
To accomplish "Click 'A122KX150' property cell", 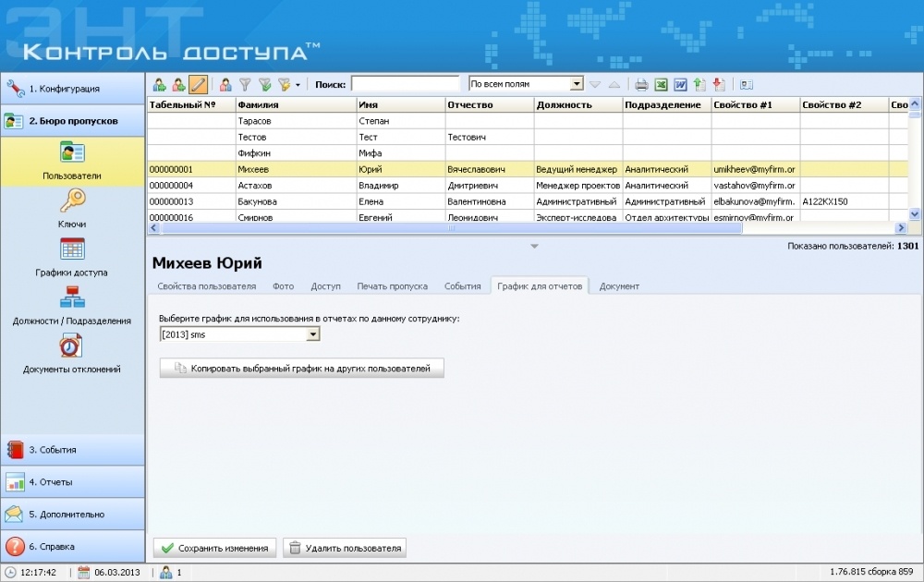I will tap(845, 201).
